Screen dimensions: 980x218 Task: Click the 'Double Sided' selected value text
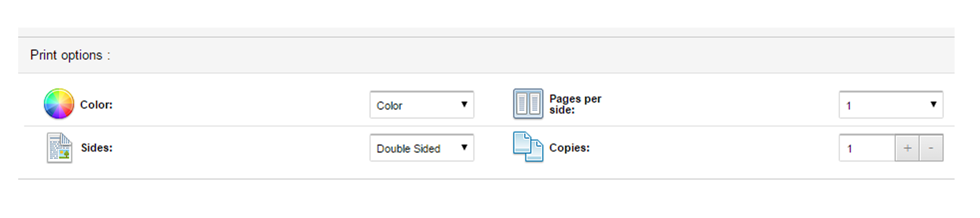point(408,149)
